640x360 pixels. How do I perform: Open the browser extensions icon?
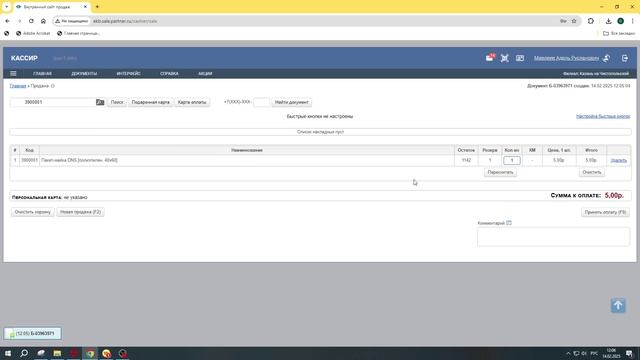coord(591,21)
